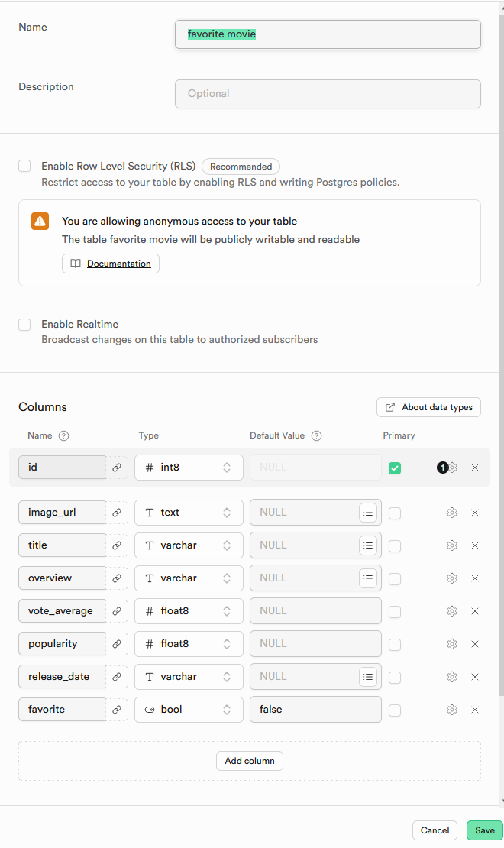The image size is (504, 848).
Task: Enable Realtime checkbox
Action: click(x=24, y=325)
